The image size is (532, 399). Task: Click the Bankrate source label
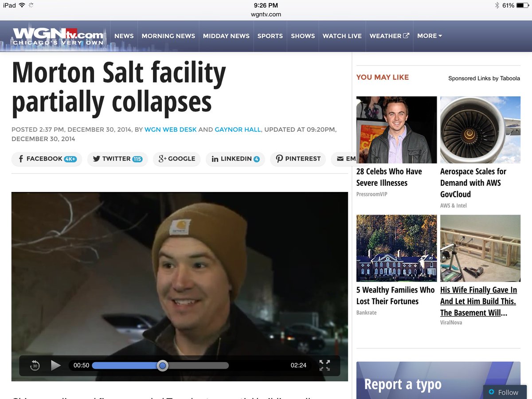[367, 313]
